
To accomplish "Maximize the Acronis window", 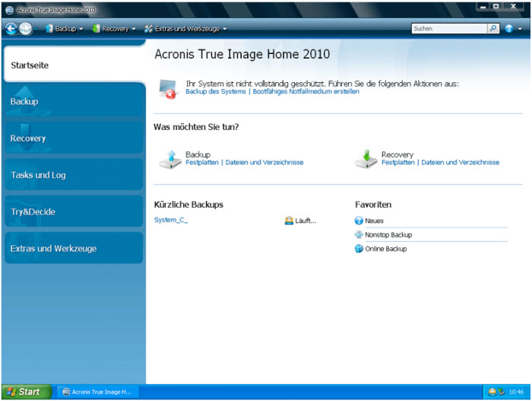I will (496, 6).
